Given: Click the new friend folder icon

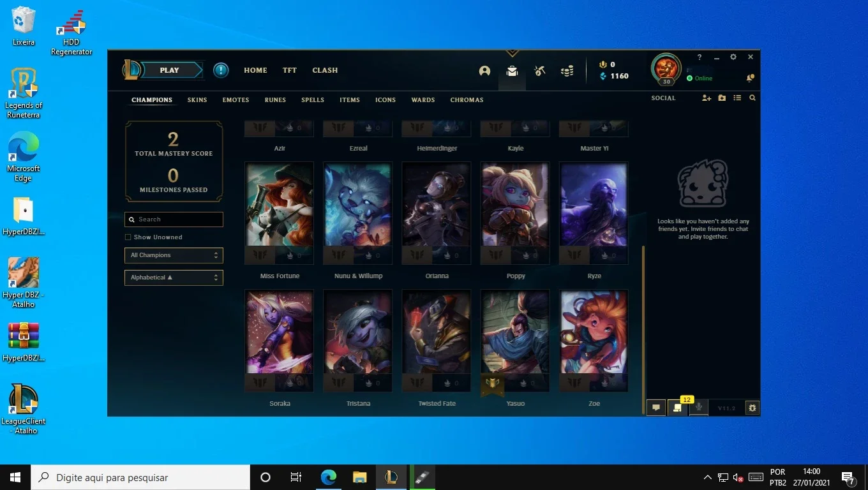Looking at the screenshot, I should pos(722,98).
